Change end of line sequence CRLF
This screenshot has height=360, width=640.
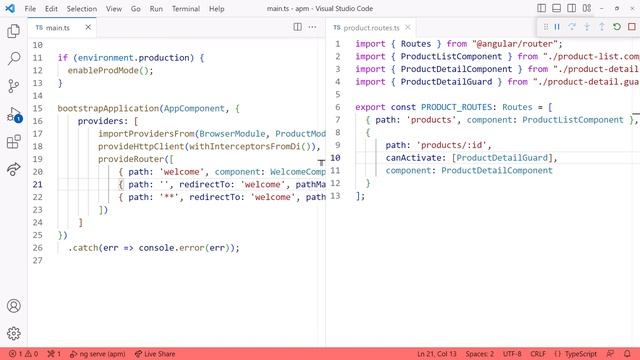pos(538,354)
